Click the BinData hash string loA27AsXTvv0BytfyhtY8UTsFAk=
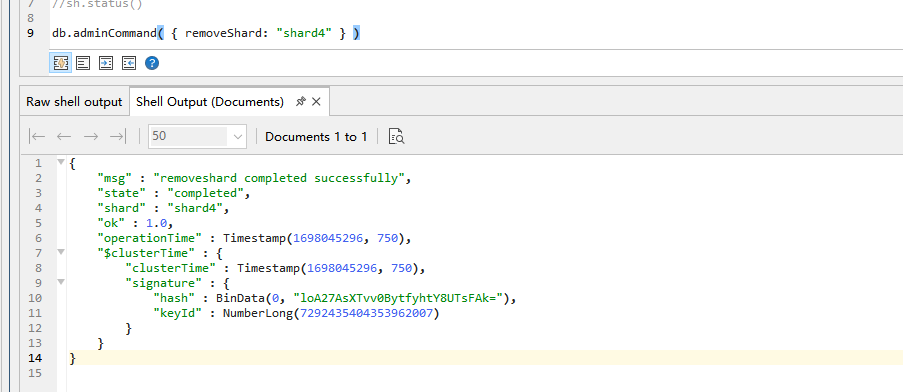The width and height of the screenshot is (903, 392). click(399, 298)
